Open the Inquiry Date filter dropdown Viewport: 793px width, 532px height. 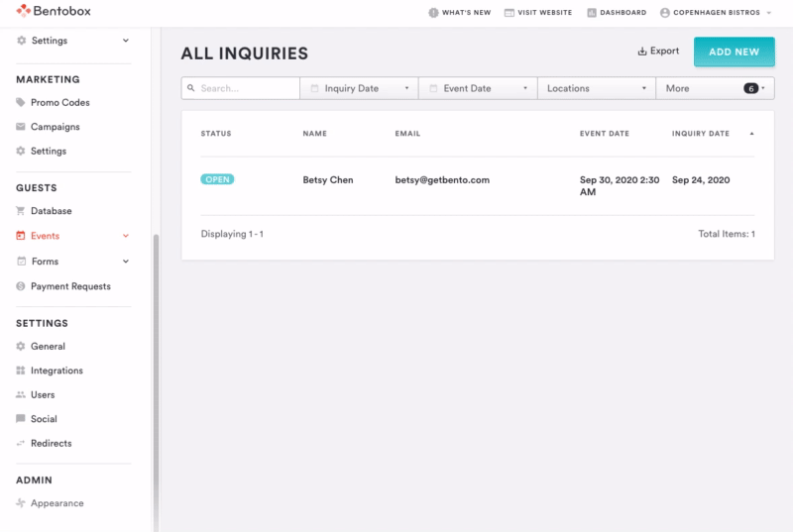tap(359, 88)
